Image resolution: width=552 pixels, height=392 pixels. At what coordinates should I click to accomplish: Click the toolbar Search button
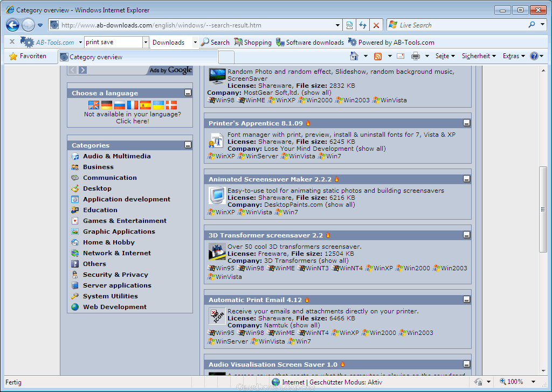click(215, 42)
